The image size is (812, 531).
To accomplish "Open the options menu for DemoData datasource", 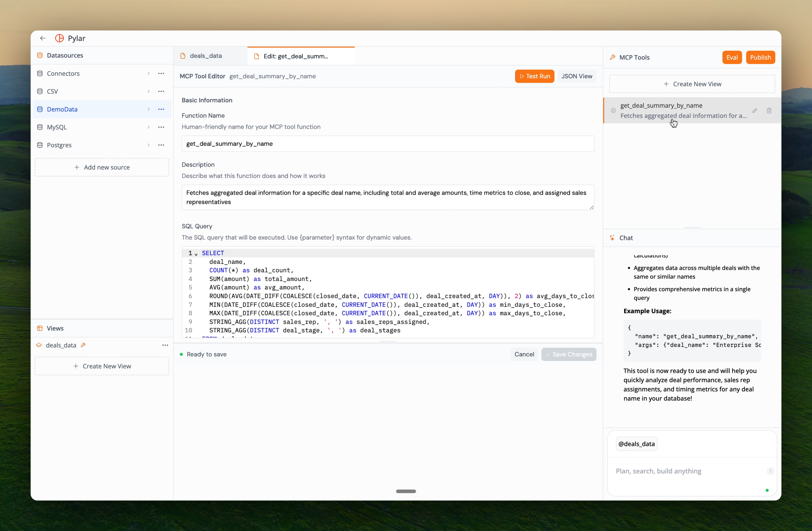I will (161, 109).
